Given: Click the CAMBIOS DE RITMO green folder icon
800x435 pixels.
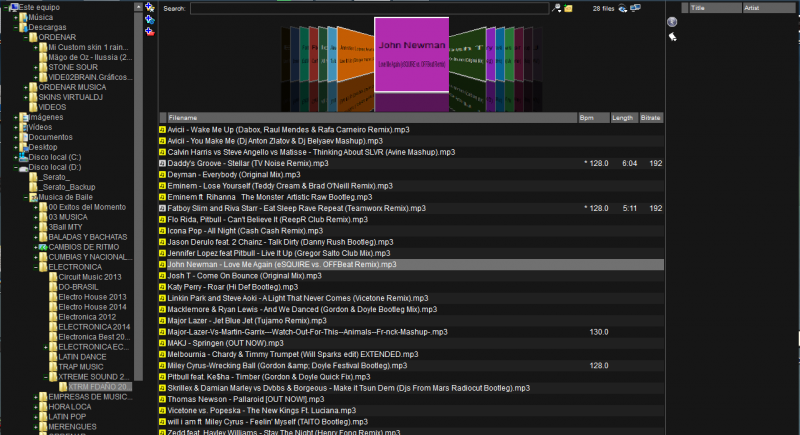Looking at the screenshot, I should click(43, 247).
